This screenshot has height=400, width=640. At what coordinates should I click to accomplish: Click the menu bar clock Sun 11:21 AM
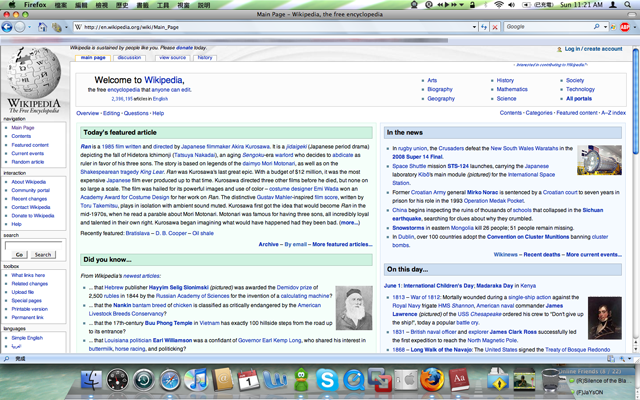[x=581, y=4]
